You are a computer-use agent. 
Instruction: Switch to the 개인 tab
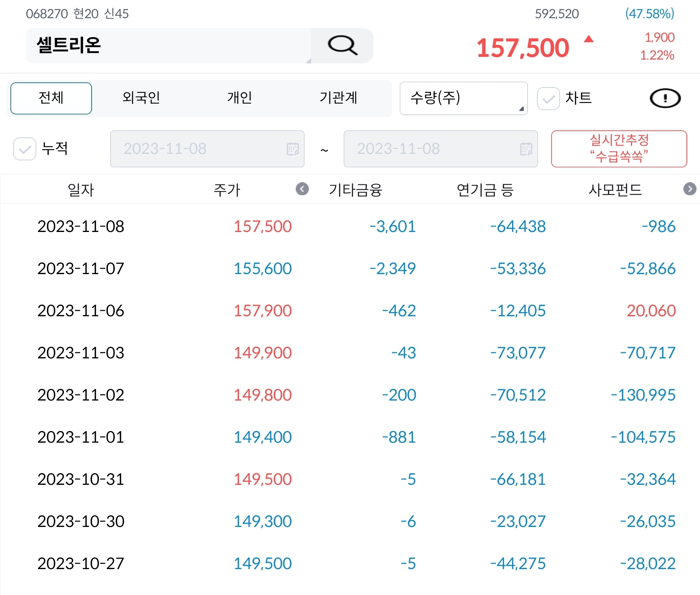240,97
